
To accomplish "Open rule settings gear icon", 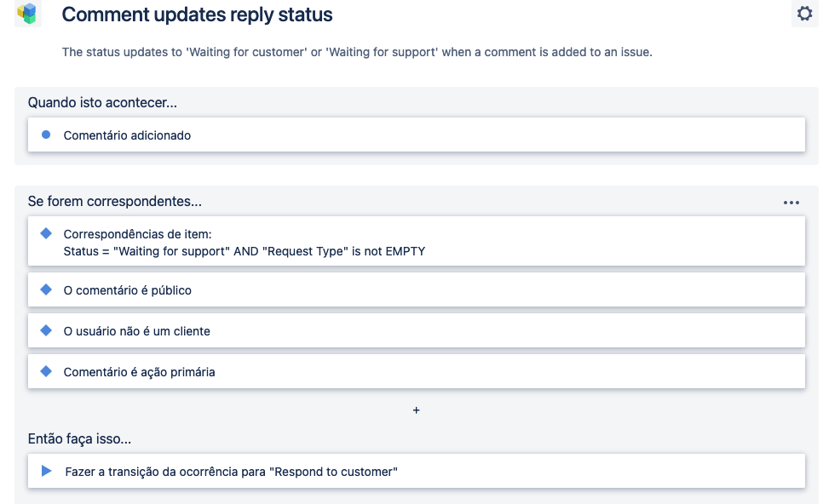I will (x=804, y=14).
